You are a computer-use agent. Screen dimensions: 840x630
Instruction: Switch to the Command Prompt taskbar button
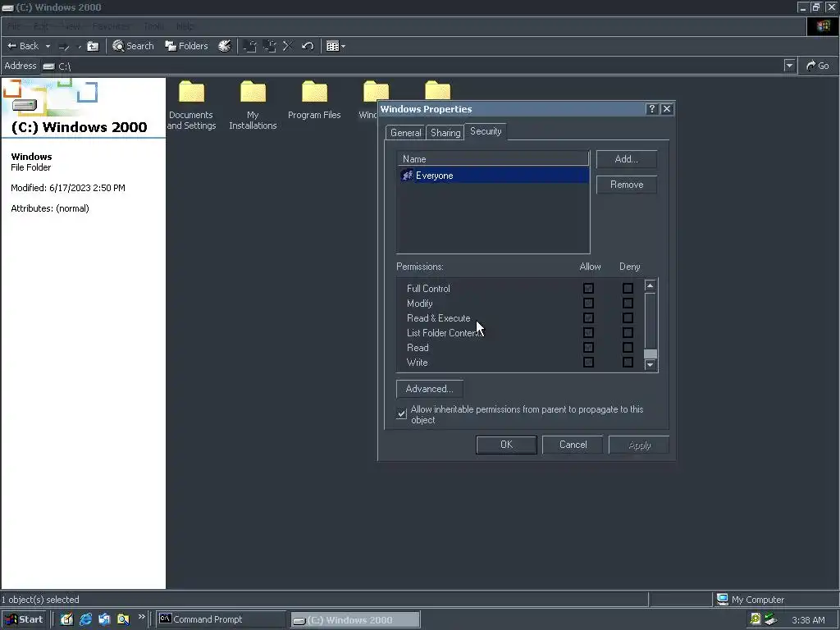[x=221, y=619]
